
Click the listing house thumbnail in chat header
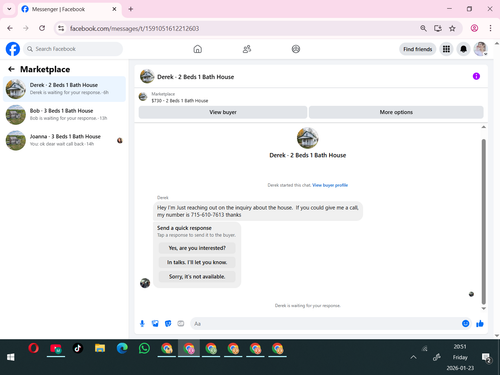point(147,76)
